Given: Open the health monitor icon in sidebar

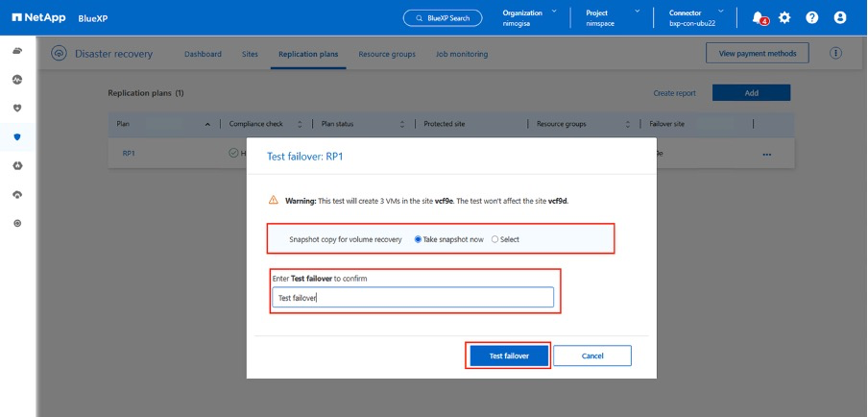Looking at the screenshot, I should coord(17,80).
